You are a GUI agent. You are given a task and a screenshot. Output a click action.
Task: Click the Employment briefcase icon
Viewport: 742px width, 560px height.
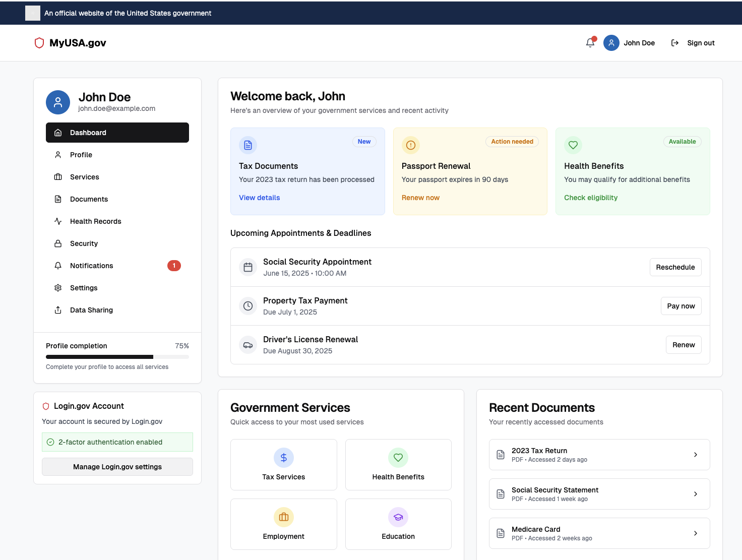pyautogui.click(x=284, y=517)
